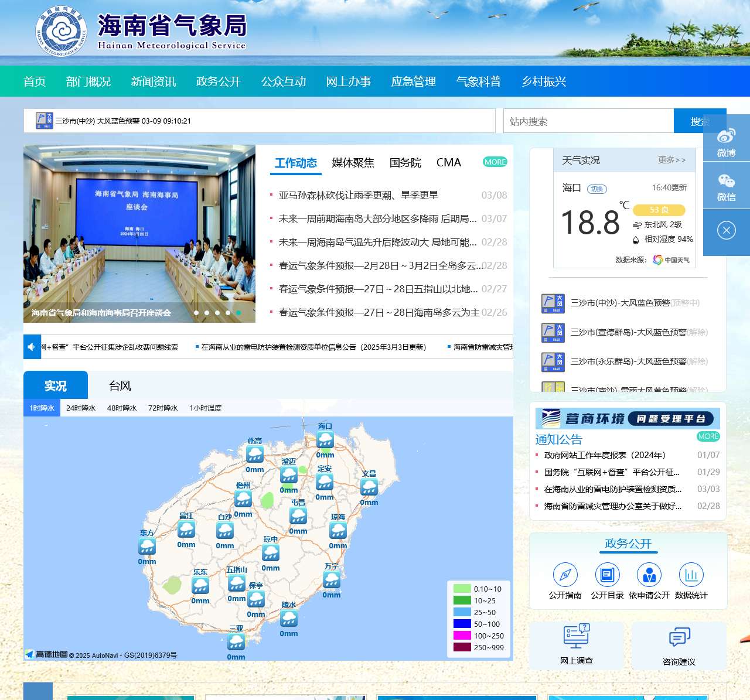Select 1小时温度 map tab
The image size is (750, 700).
(x=206, y=408)
